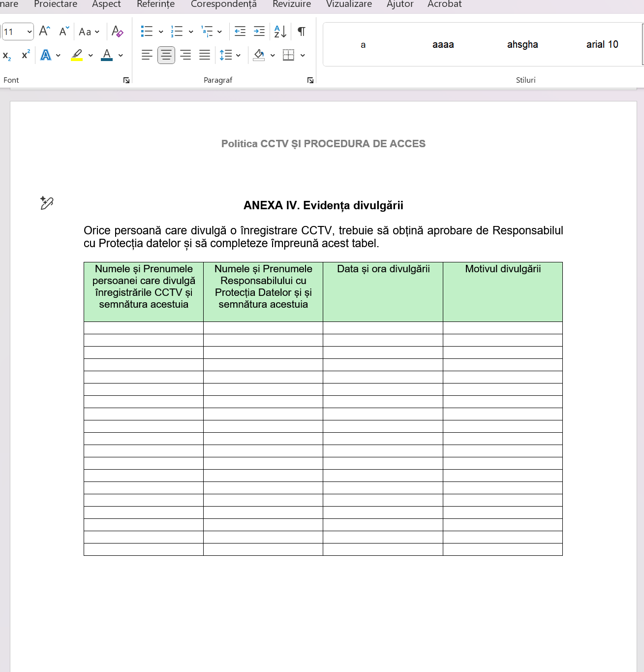
Task: Apply yellow text highlight color
Action: click(x=77, y=55)
